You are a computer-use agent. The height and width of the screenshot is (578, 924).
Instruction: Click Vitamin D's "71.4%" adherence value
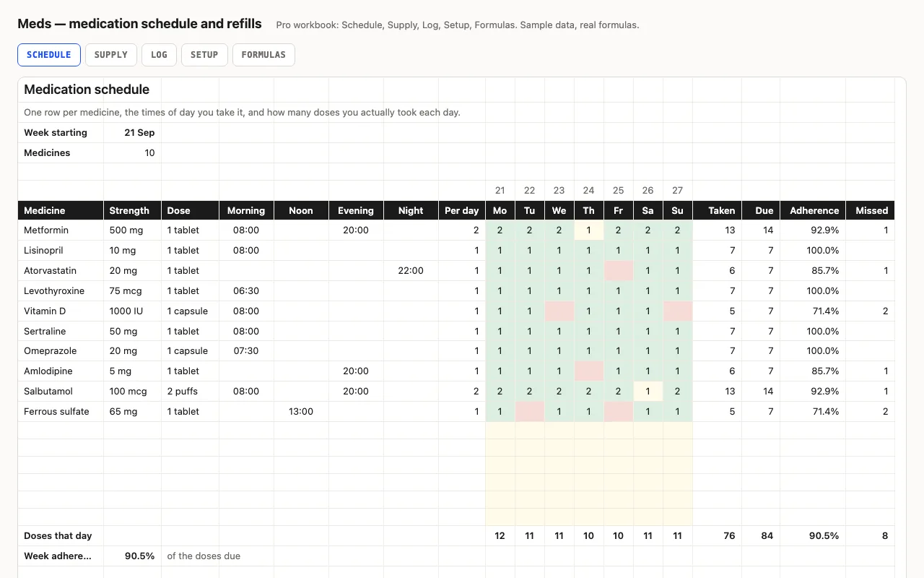813,311
